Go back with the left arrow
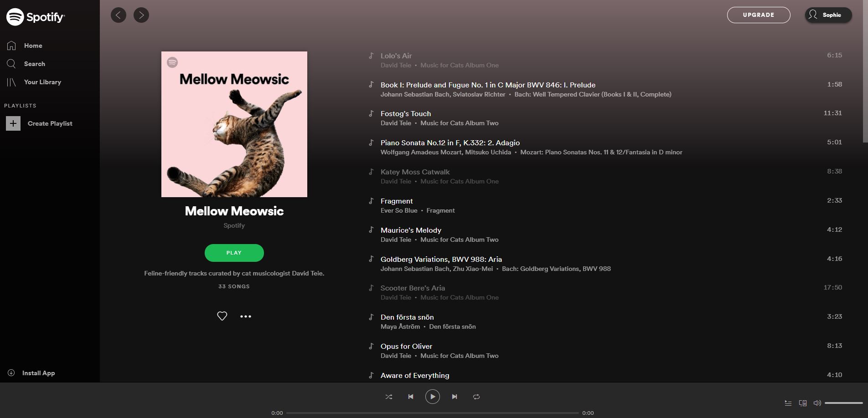Image resolution: width=868 pixels, height=418 pixels. coord(119,15)
